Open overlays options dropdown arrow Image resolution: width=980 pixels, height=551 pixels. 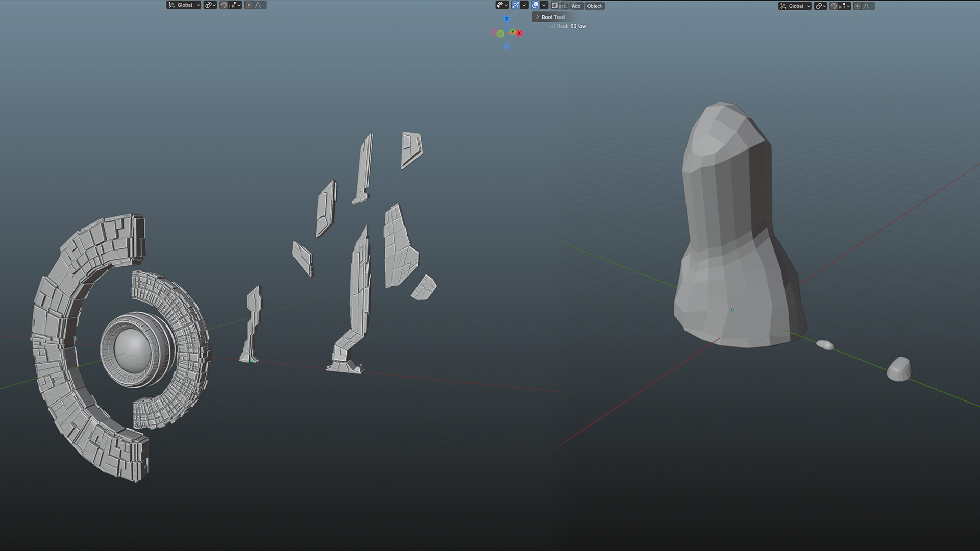pos(544,5)
